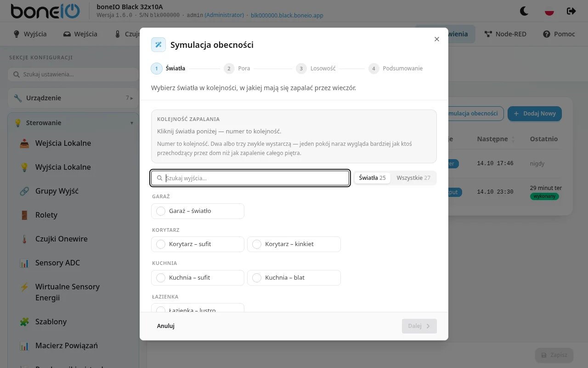Click the Wejścia Lokalne sidebar icon
The width and height of the screenshot is (588, 368).
(24, 143)
